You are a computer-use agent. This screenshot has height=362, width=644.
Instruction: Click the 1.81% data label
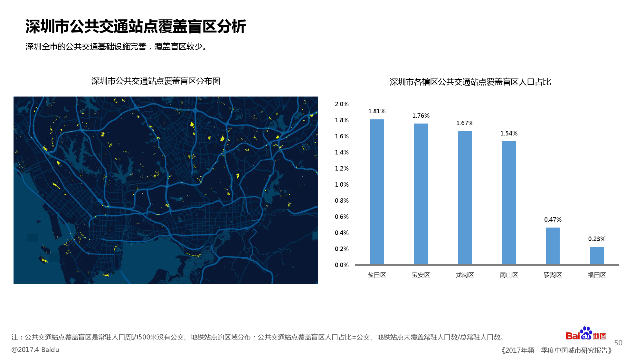377,111
